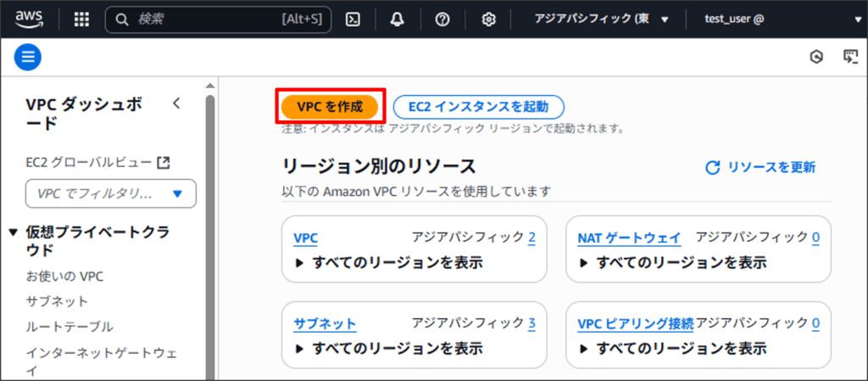Click the hexagon icon in the top right
Viewport: 868px width, 381px height.
816,57
